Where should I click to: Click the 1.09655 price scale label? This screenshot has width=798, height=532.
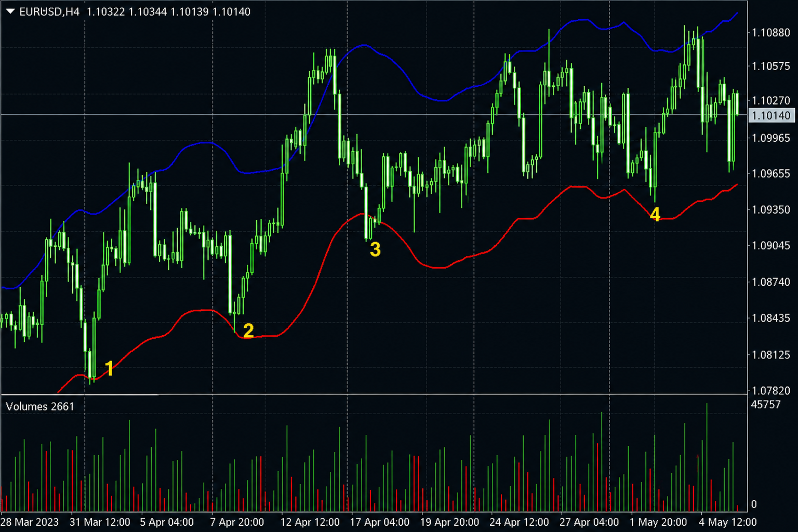pyautogui.click(x=771, y=174)
